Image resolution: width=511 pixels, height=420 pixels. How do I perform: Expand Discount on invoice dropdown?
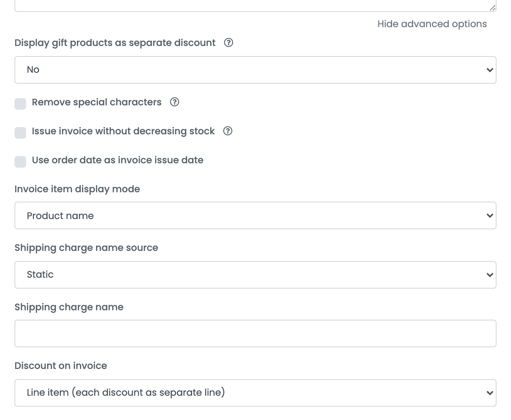(256, 393)
